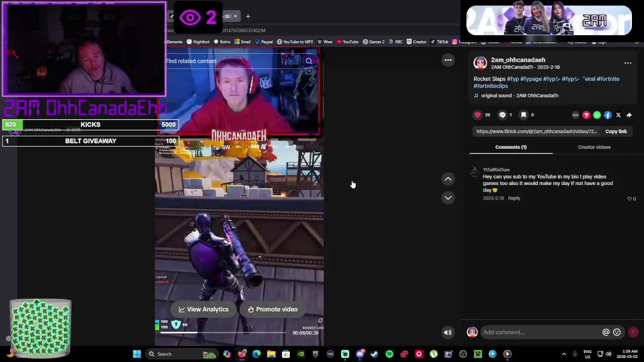The height and width of the screenshot is (362, 644).
Task: Open Spotify from taskbar
Action: (x=389, y=354)
